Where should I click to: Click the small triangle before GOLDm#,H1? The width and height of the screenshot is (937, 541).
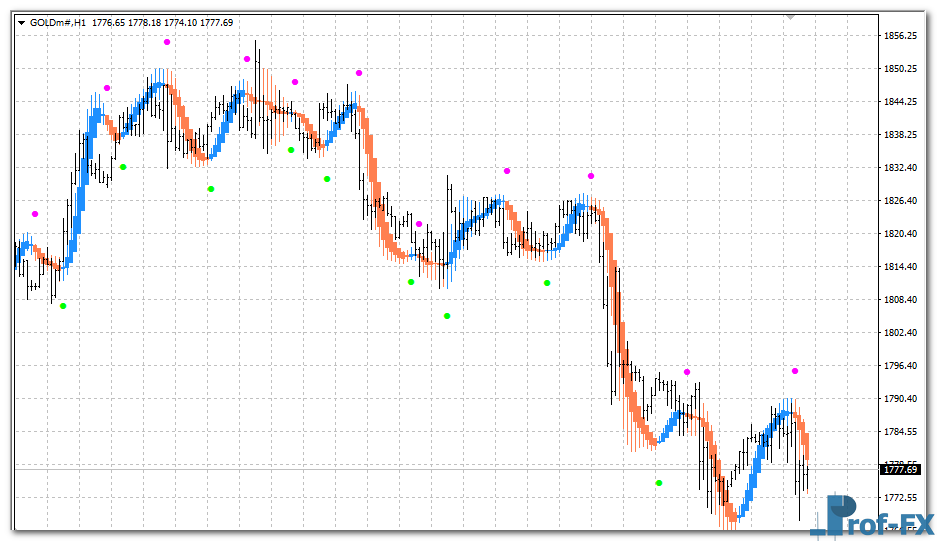click(21, 22)
